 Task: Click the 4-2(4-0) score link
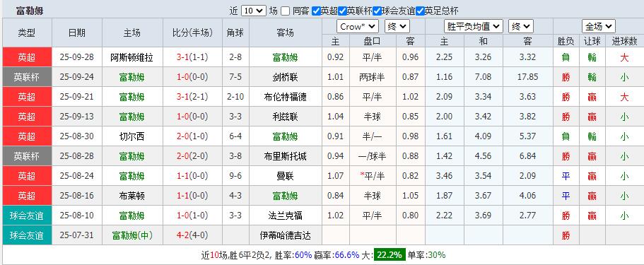click(192, 235)
